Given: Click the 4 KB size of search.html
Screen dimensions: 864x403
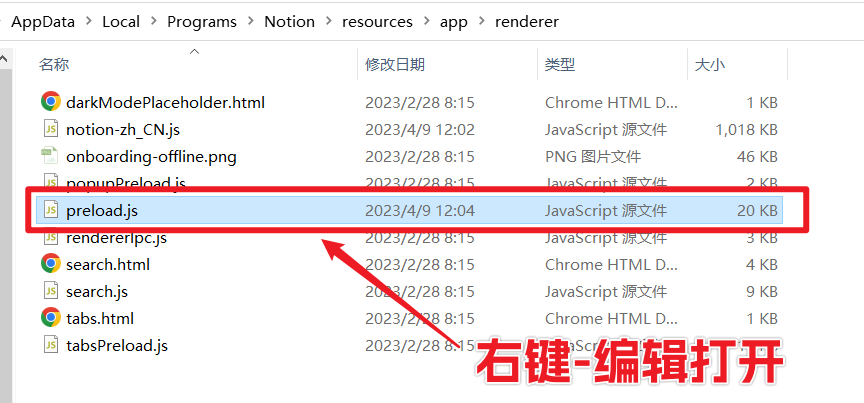Looking at the screenshot, I should pos(762,265).
